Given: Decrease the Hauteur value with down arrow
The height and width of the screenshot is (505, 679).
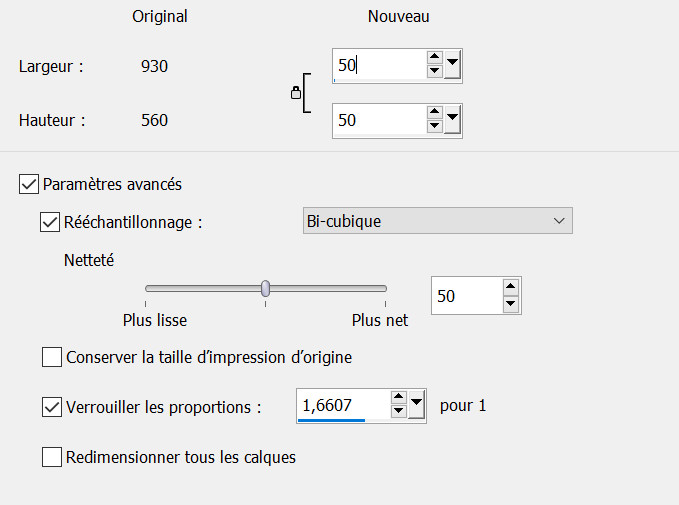Looking at the screenshot, I should (434, 126).
